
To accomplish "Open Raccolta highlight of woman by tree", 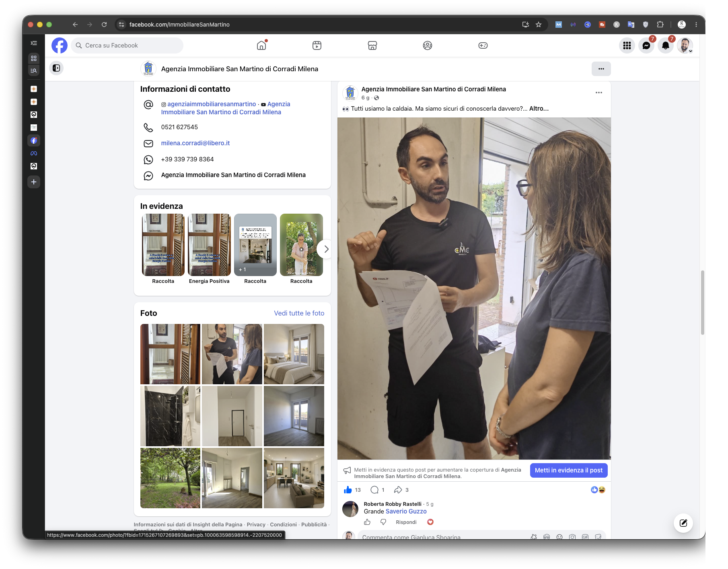I will tap(301, 245).
